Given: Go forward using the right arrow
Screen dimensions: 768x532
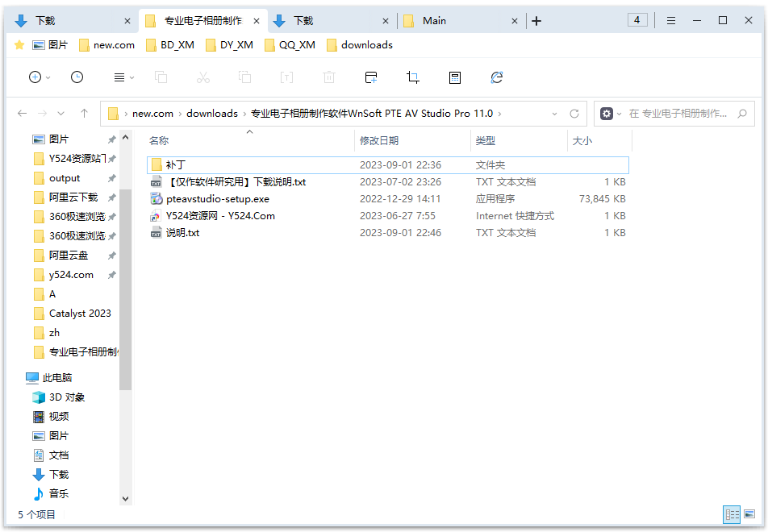Looking at the screenshot, I should (x=42, y=114).
